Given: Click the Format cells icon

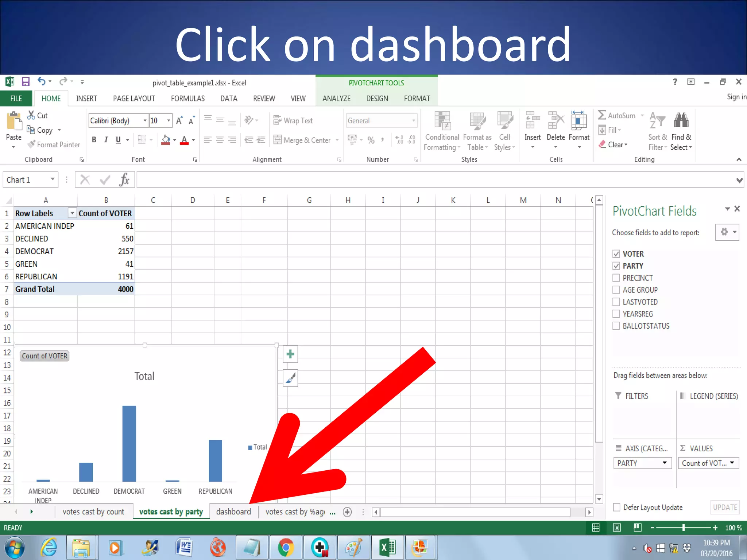Looking at the screenshot, I should click(x=579, y=121).
